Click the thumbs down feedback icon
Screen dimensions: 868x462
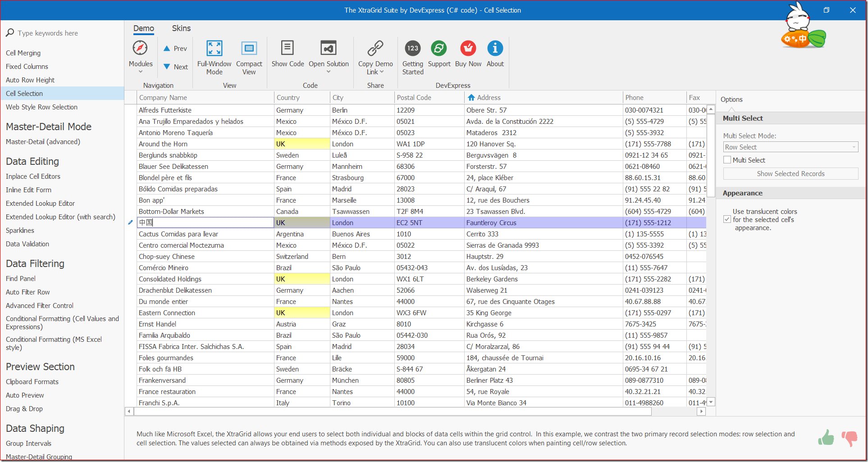tap(850, 438)
